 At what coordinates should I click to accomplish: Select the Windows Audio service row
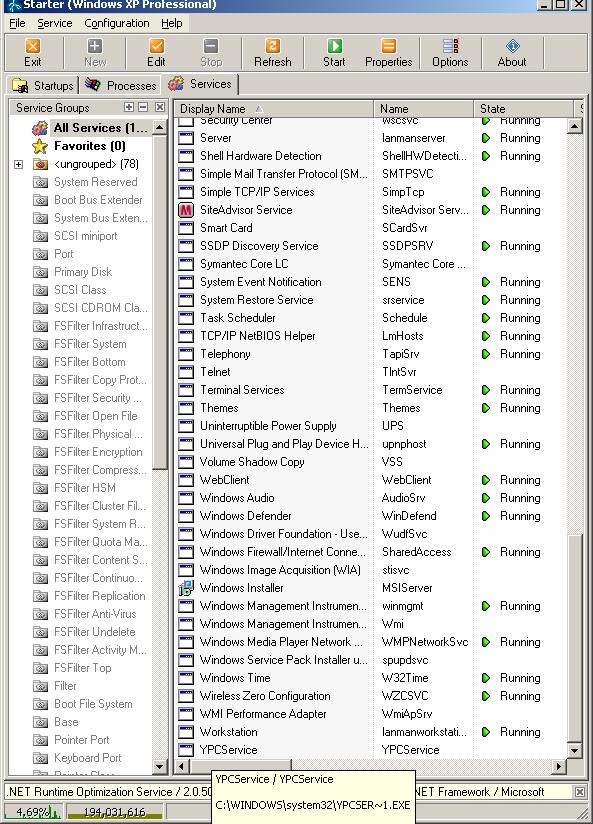coord(371,498)
